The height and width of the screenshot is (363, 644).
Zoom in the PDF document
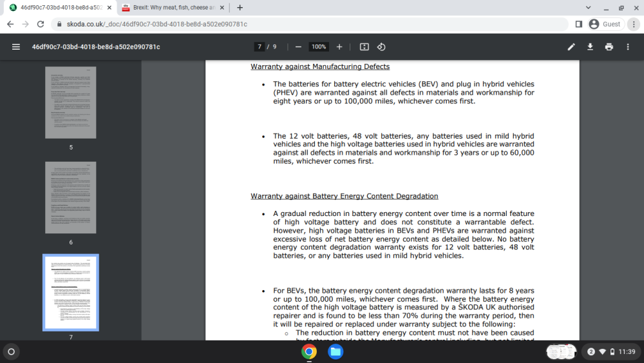(339, 47)
